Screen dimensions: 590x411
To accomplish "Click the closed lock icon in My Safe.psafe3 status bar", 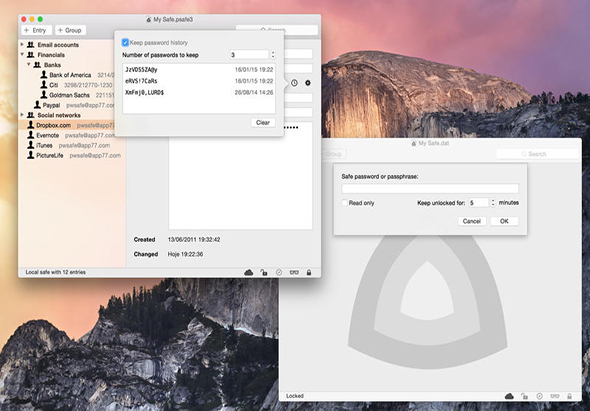I will [x=309, y=272].
